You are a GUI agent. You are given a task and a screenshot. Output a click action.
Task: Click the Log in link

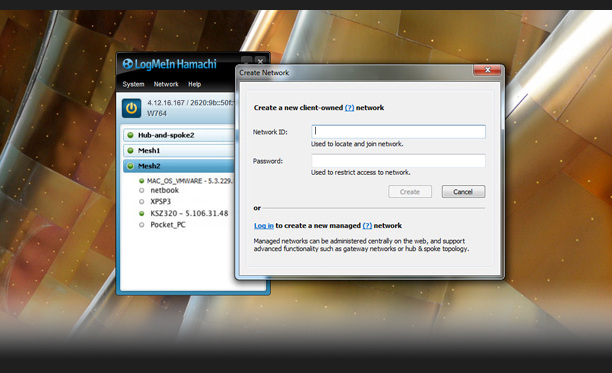click(264, 226)
